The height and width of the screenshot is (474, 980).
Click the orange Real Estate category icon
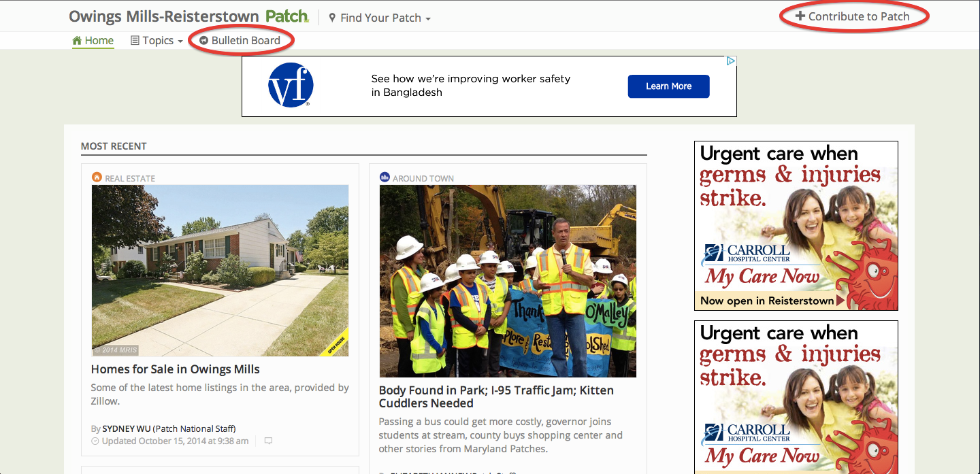(x=97, y=177)
